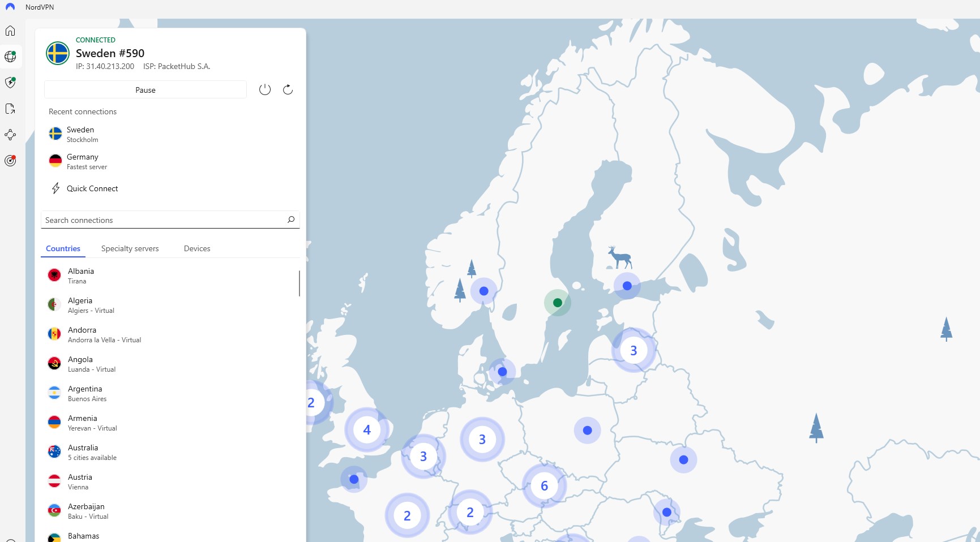Open the Dark Web Monitor target icon
Image resolution: width=980 pixels, height=542 pixels.
10,161
